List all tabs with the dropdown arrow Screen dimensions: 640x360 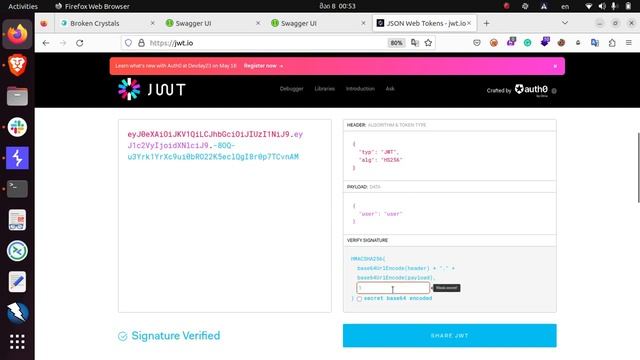pyautogui.click(x=565, y=23)
